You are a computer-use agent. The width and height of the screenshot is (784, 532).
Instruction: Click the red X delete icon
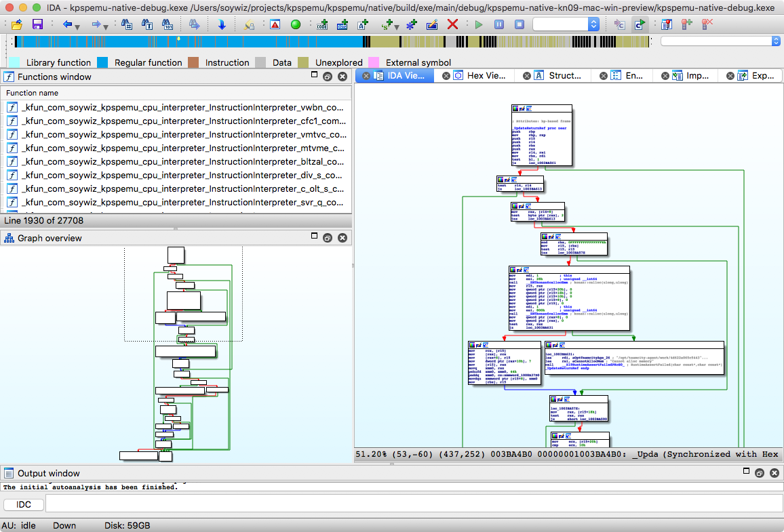(x=452, y=24)
